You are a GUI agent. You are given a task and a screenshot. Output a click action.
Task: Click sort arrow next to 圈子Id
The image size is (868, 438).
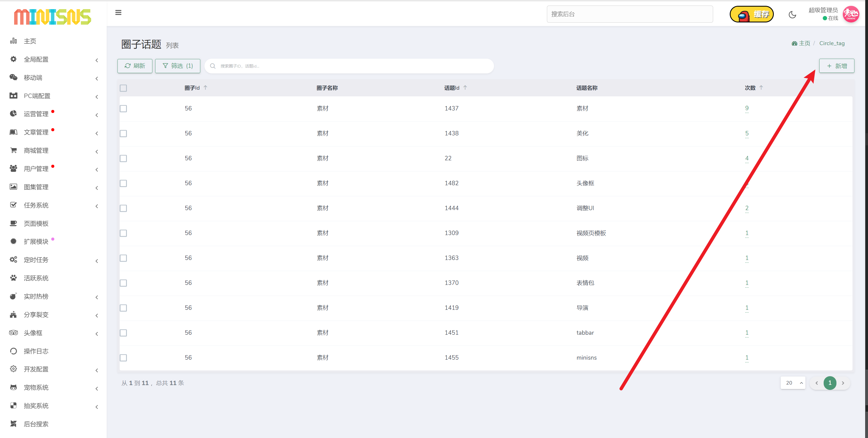[205, 87]
